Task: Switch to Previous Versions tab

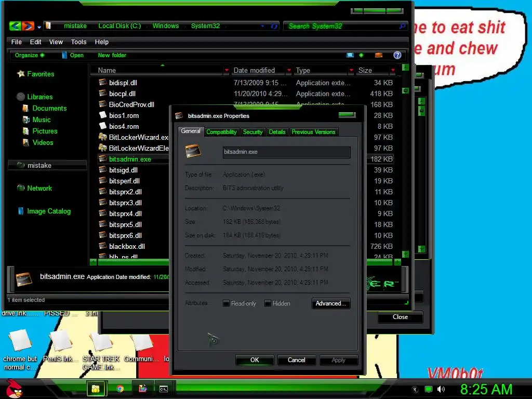Action: pos(313,132)
